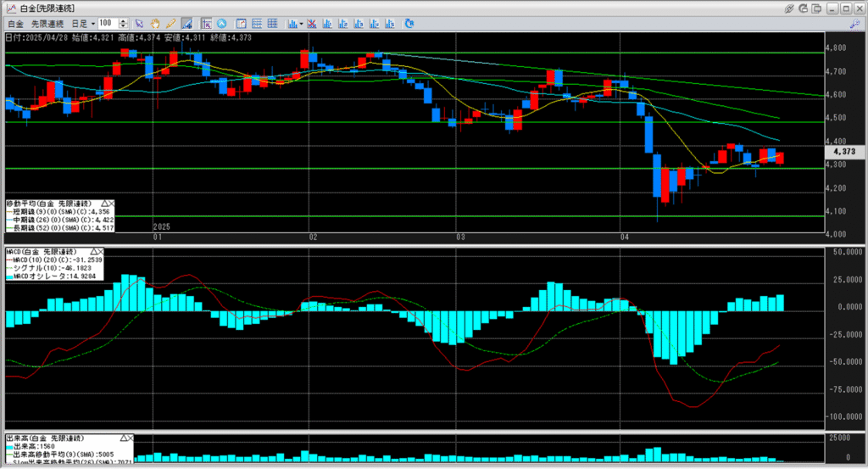Click the 白金 symbol menu item
868x469 pixels.
(x=15, y=23)
